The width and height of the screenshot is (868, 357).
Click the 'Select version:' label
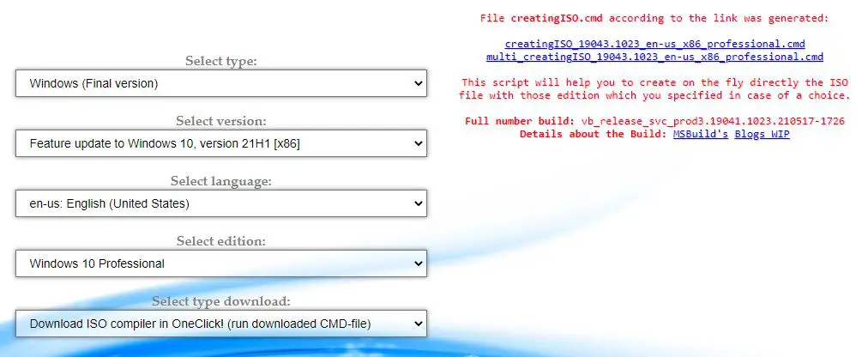click(221, 121)
